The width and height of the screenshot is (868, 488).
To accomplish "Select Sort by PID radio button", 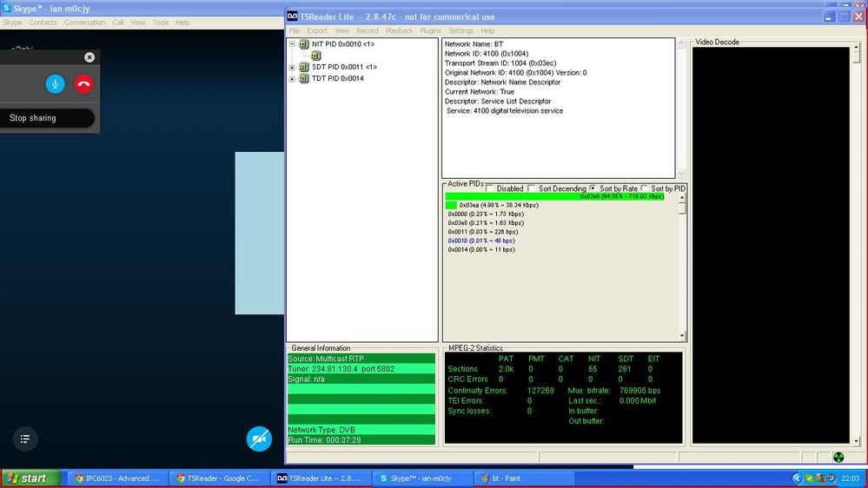I will pyautogui.click(x=644, y=188).
